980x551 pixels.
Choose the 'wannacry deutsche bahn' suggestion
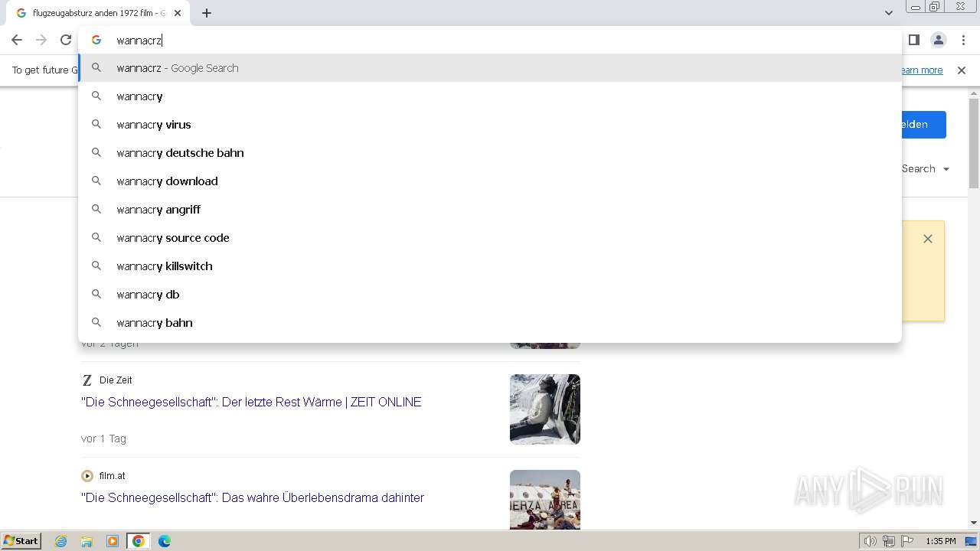click(x=490, y=153)
